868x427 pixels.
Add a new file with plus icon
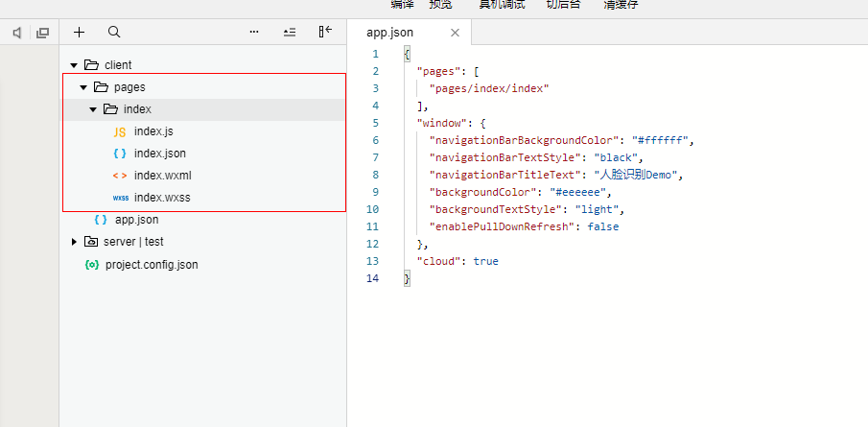pyautogui.click(x=80, y=32)
